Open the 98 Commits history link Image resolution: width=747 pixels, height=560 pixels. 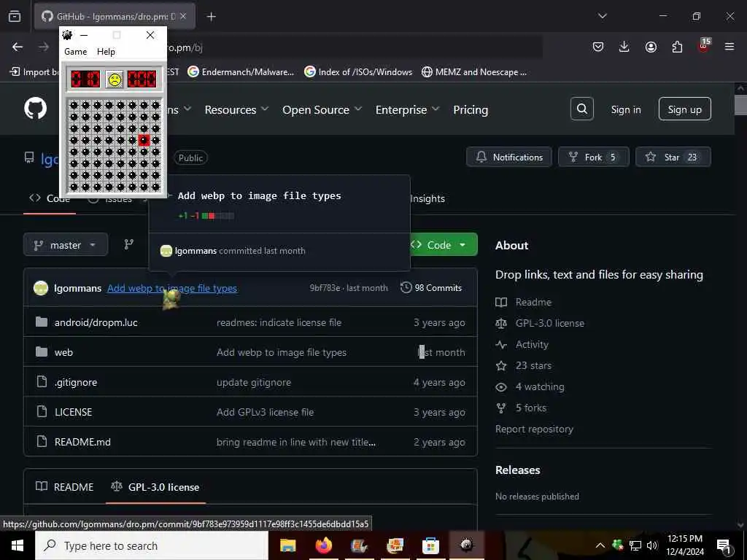tap(431, 287)
